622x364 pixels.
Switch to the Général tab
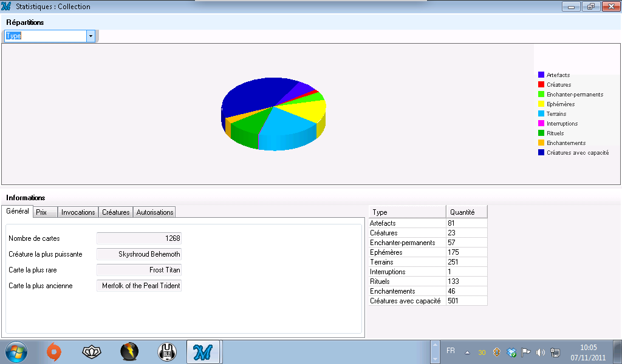point(18,212)
